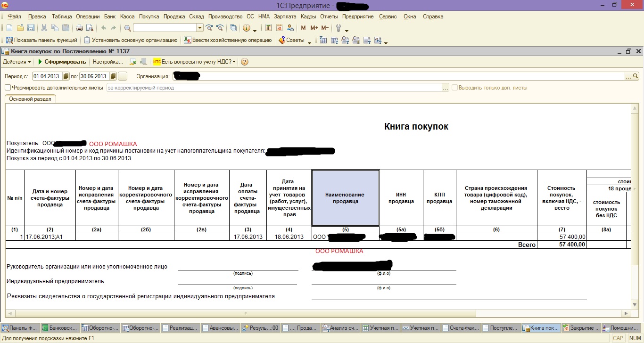Toggle 'Выводить только доп. листы' checkbox

454,88
